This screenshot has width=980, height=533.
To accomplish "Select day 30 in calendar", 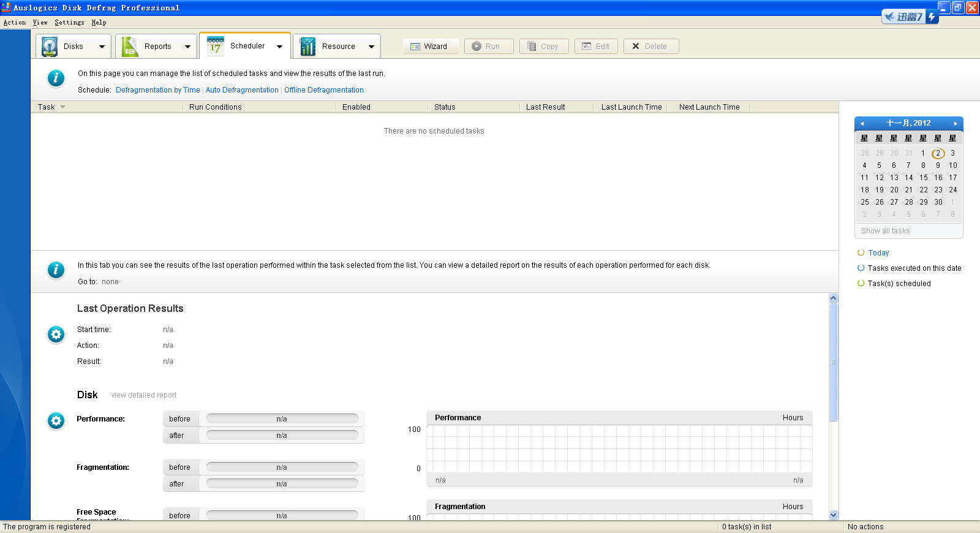I will click(938, 202).
